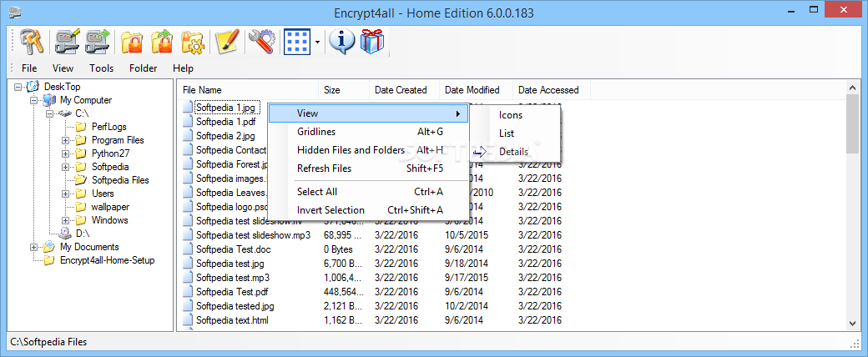Collapse the My Computer tree node
Screen dimensions: 868x357
point(34,100)
